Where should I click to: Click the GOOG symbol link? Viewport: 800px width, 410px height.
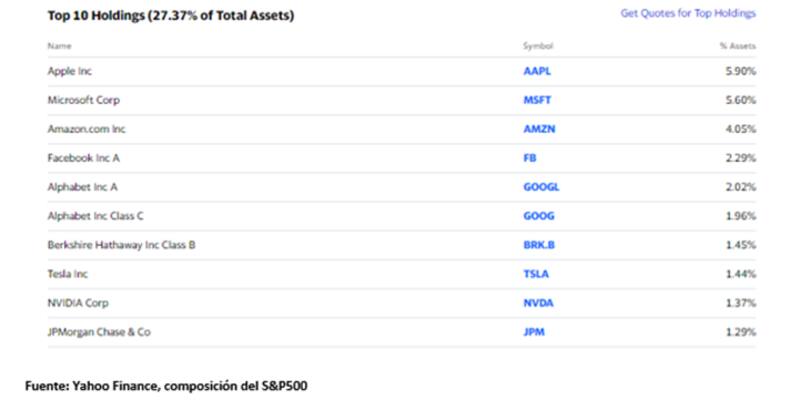[x=538, y=216]
